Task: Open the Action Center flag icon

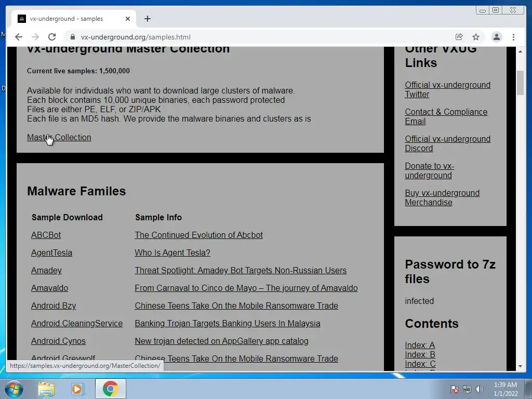Action: [454, 389]
